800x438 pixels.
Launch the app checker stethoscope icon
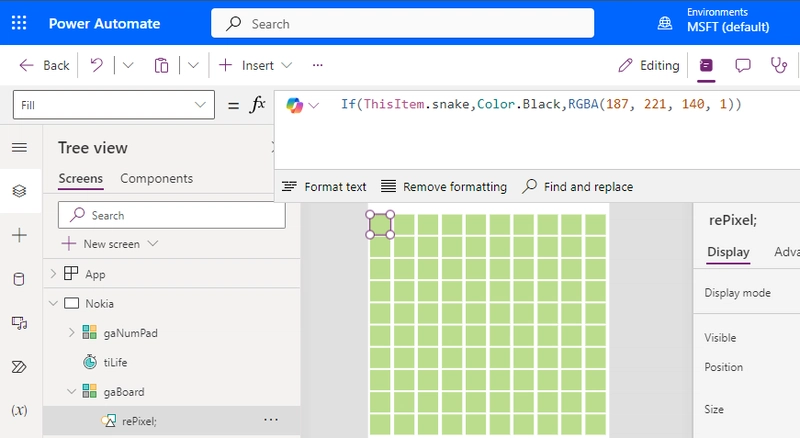[779, 65]
